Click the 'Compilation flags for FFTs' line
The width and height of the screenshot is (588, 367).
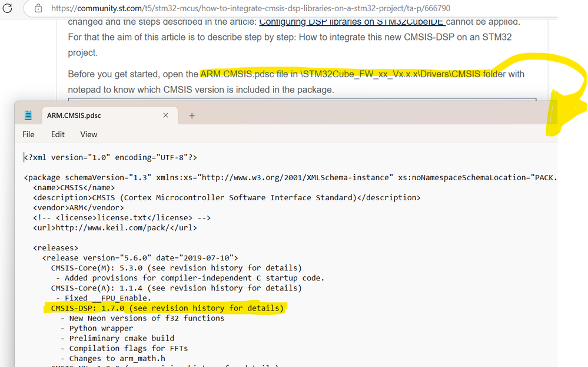[124, 348]
